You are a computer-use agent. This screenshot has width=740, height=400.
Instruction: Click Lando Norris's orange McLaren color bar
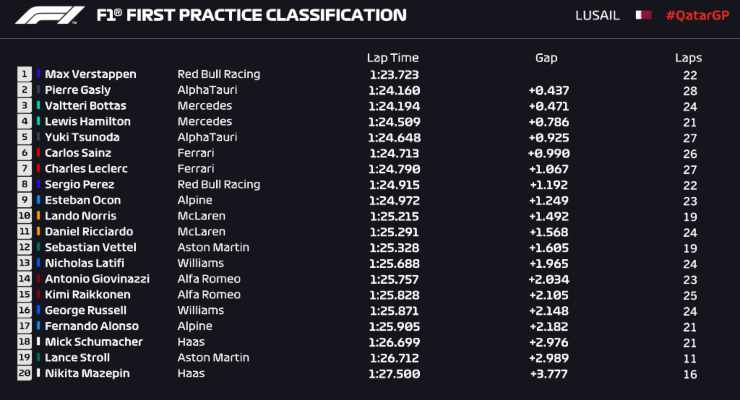coord(38,216)
